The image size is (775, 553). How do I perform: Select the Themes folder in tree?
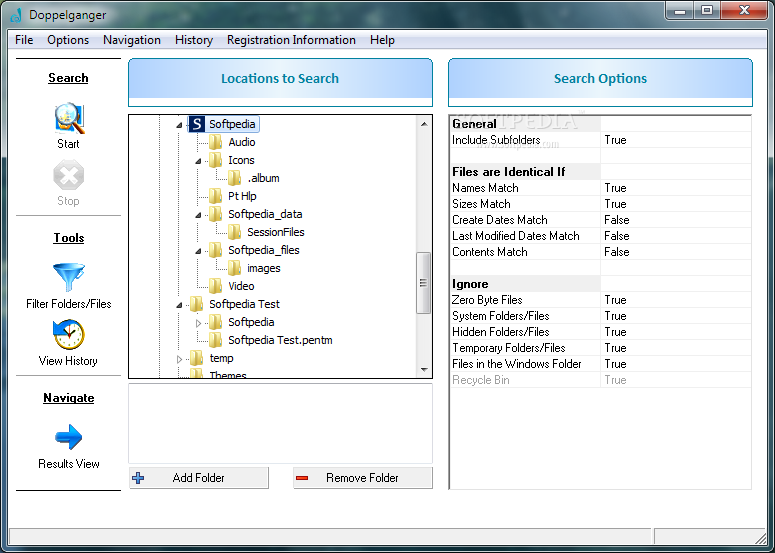point(228,375)
